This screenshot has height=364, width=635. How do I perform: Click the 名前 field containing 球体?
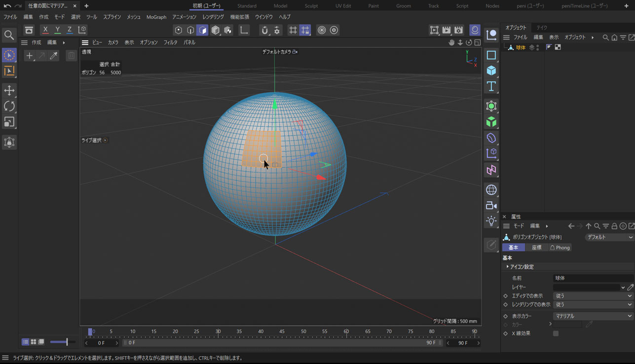tap(593, 278)
